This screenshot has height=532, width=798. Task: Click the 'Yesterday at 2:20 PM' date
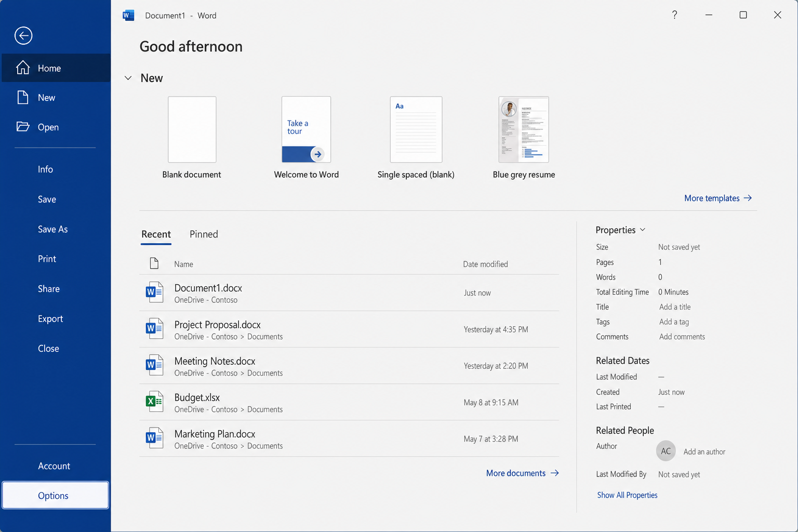(x=496, y=366)
